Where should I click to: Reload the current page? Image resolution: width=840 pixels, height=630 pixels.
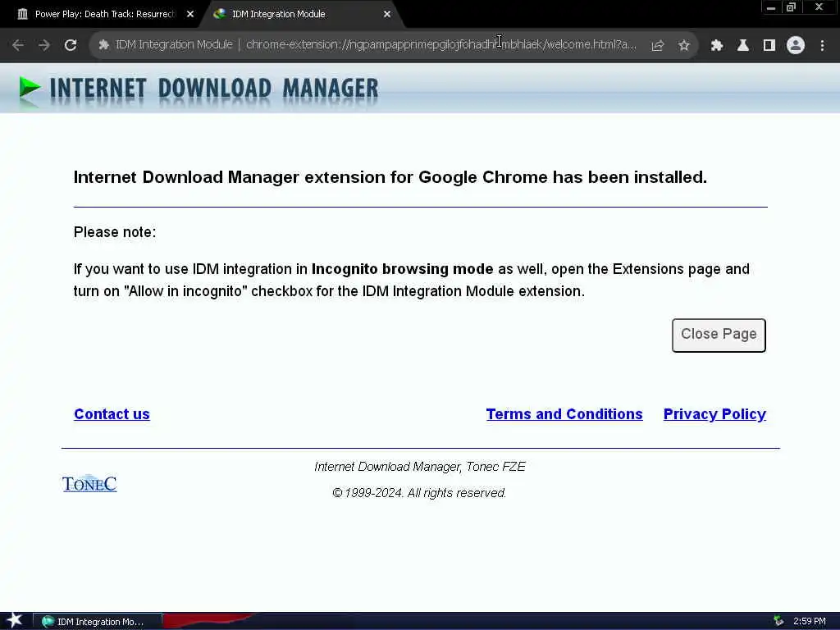tap(71, 45)
